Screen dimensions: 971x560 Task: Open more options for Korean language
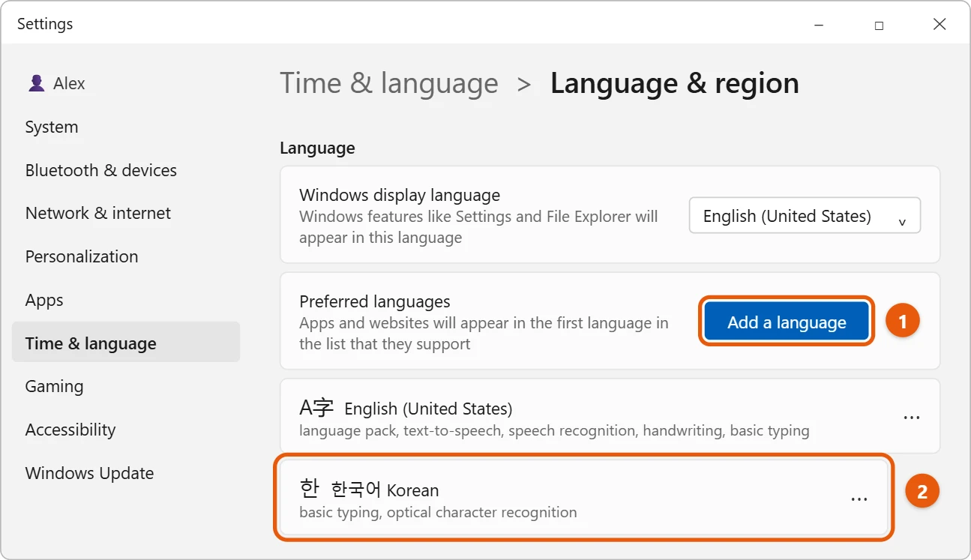pyautogui.click(x=859, y=499)
